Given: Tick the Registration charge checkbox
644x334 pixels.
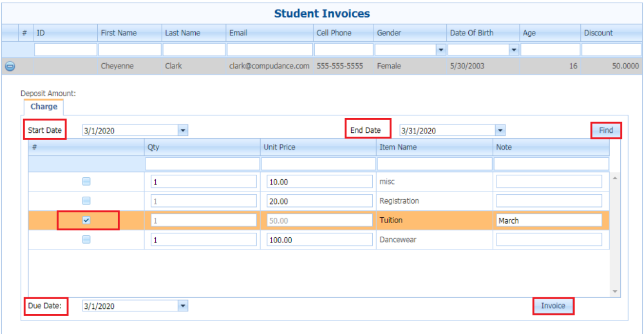Looking at the screenshot, I should (86, 201).
